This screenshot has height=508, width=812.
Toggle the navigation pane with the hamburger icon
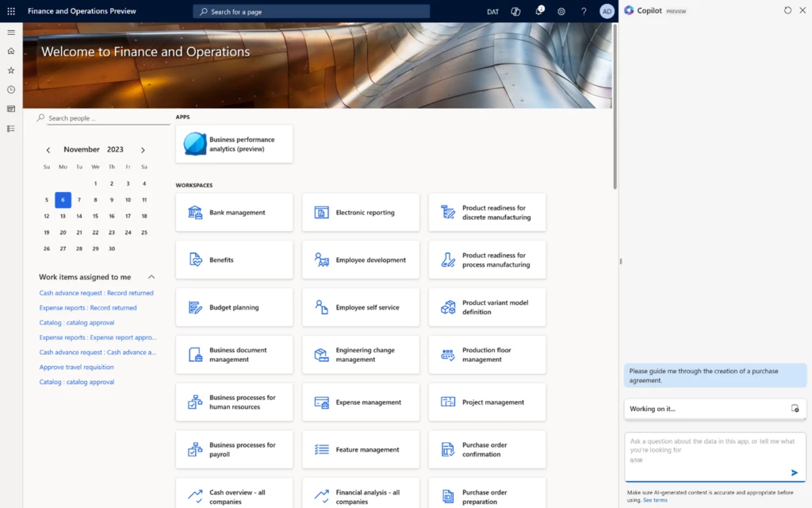[x=11, y=33]
